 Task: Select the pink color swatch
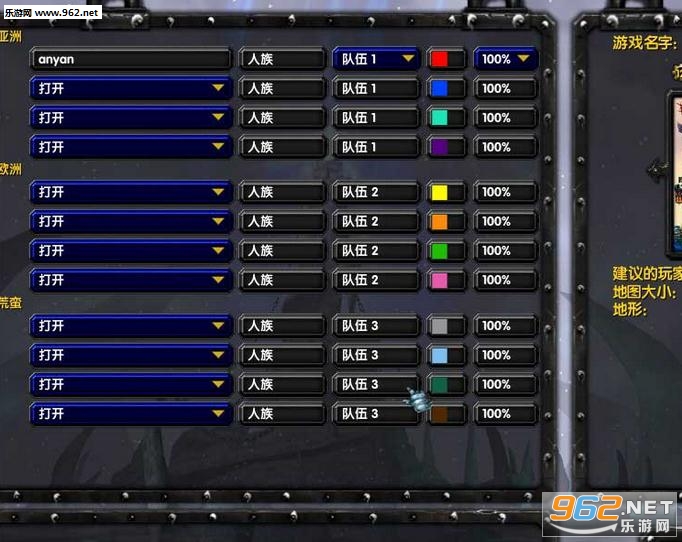tap(439, 280)
